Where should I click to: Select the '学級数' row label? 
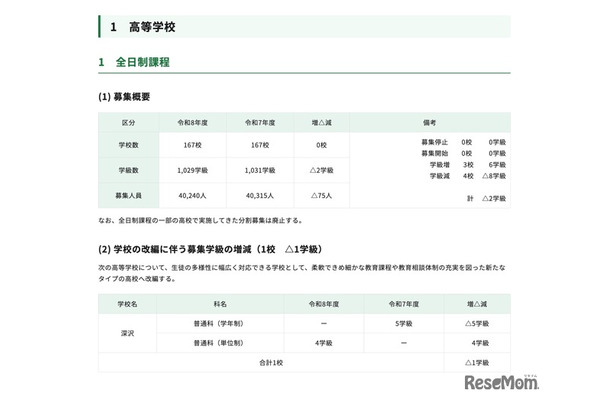127,170
